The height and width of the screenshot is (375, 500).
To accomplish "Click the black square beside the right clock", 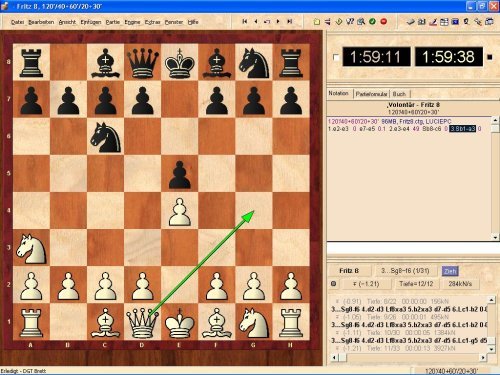I will pos(490,57).
